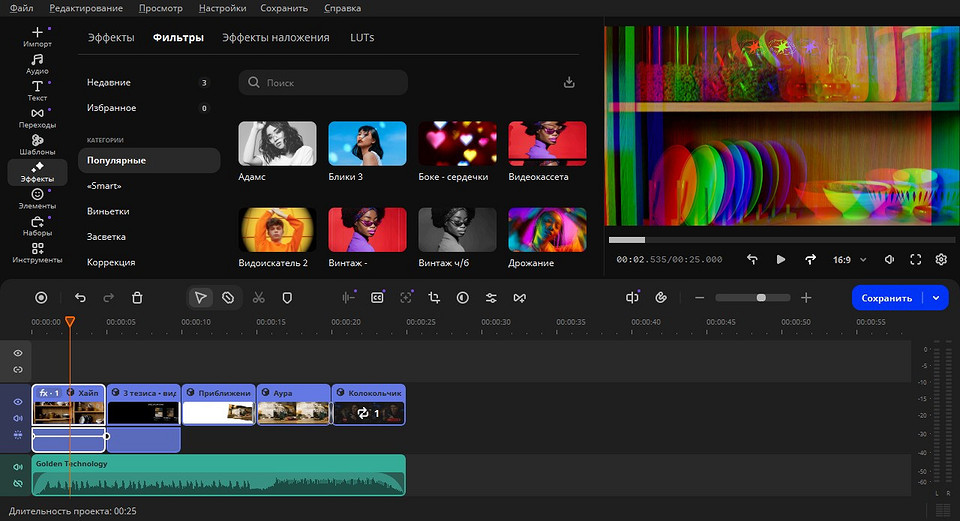Step back one frame in preview
The image size is (960, 521).
tap(752, 260)
